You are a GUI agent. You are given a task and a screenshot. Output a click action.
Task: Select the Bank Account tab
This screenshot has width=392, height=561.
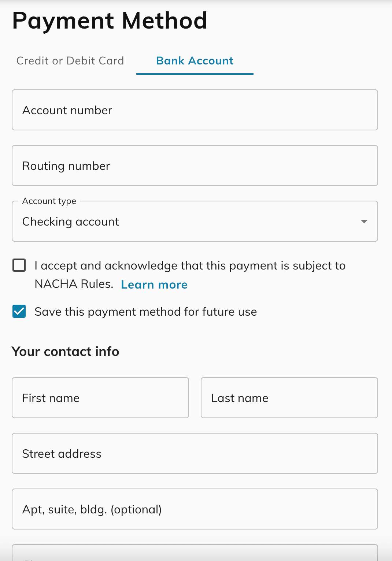click(x=195, y=61)
